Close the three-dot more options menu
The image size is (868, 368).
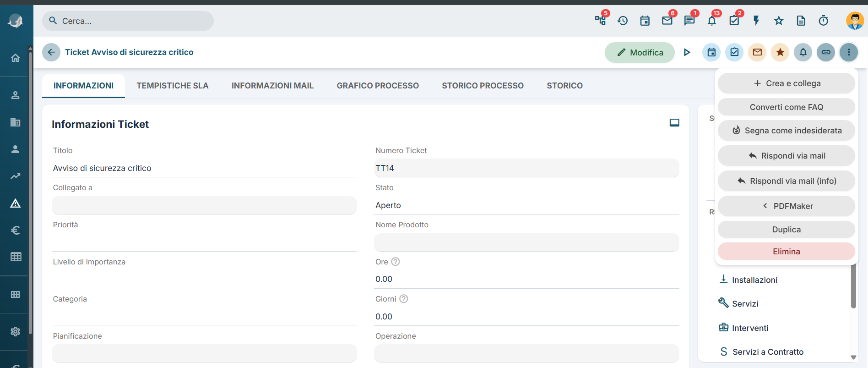[849, 52]
